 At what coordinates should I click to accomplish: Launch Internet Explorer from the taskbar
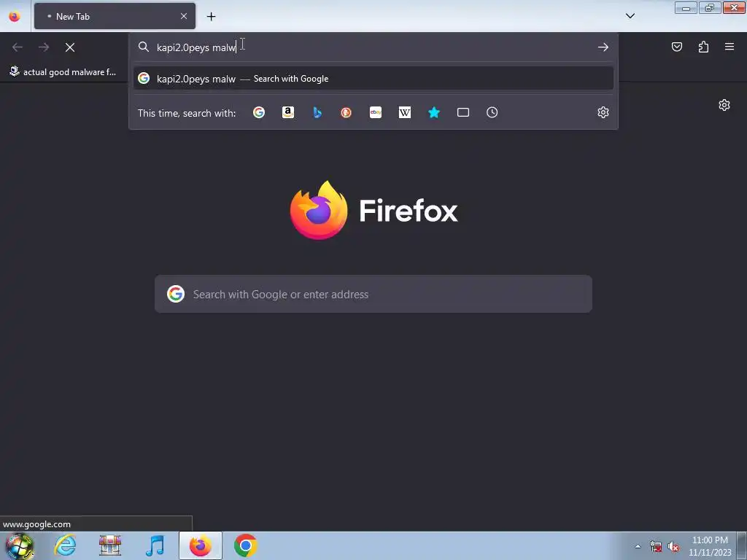pos(65,545)
